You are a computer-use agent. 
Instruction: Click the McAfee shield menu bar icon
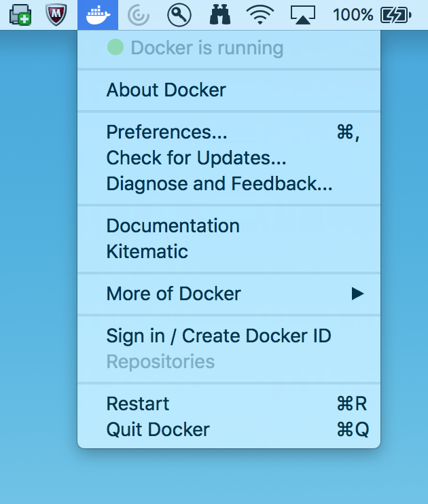56,14
